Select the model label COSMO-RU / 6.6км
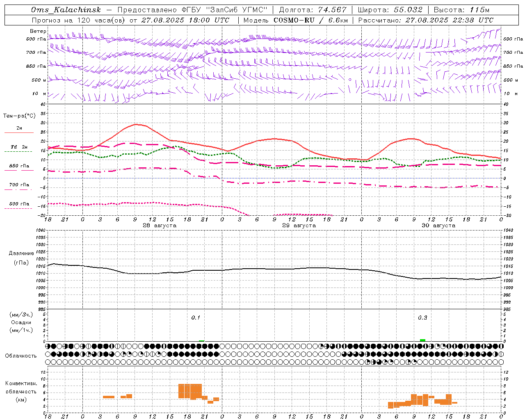 pos(310,20)
